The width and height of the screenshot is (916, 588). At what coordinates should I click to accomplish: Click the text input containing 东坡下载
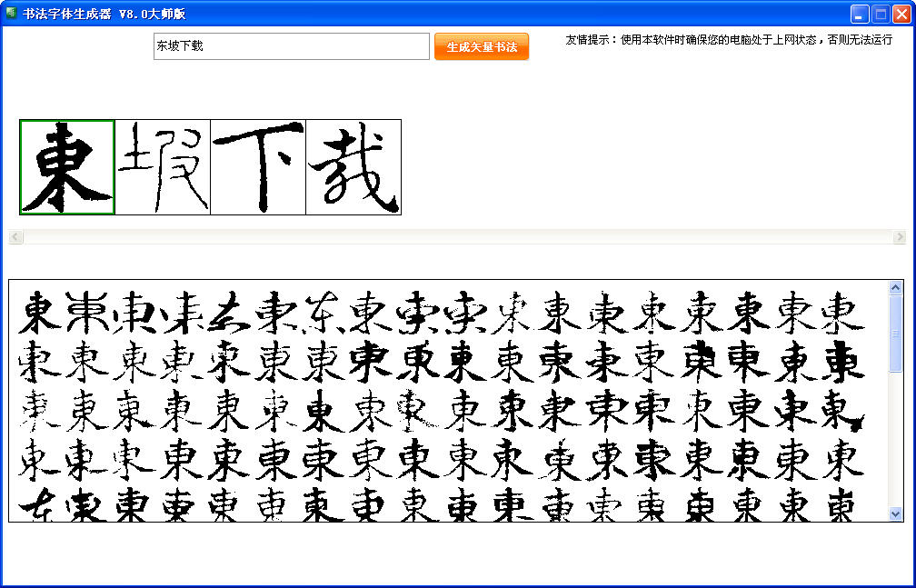pos(291,46)
